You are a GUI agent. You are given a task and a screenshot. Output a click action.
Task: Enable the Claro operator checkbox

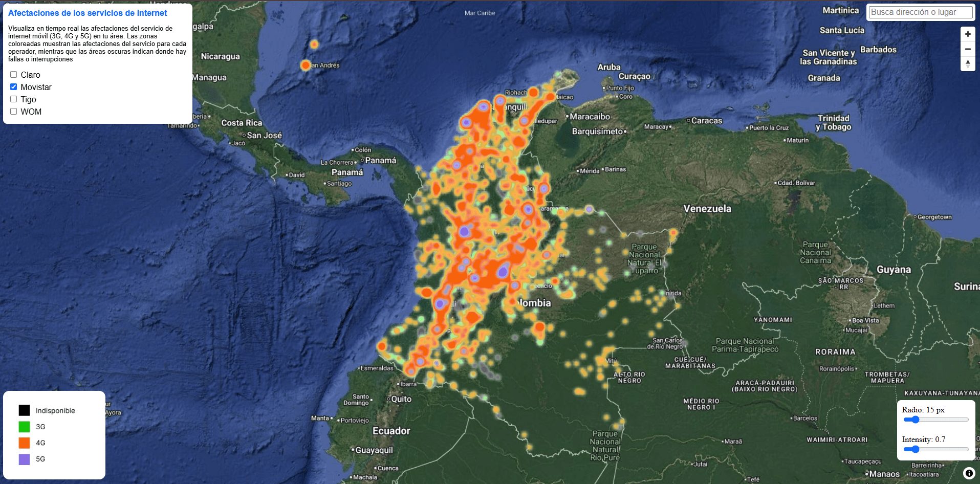(x=14, y=75)
